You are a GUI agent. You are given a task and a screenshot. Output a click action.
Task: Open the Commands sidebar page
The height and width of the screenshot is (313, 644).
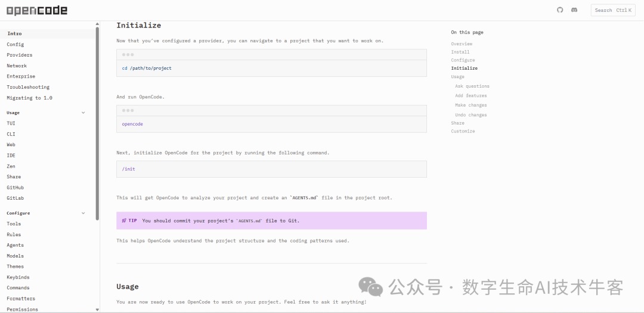pos(18,288)
